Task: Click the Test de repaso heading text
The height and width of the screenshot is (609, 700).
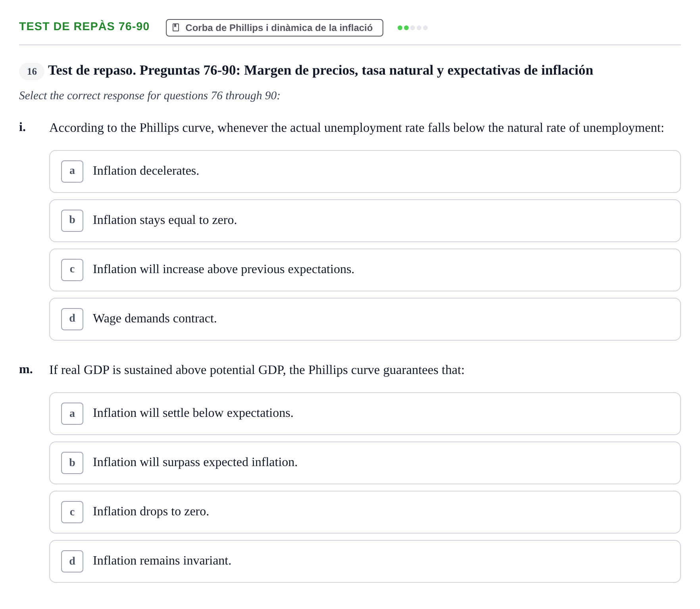Action: [x=321, y=70]
